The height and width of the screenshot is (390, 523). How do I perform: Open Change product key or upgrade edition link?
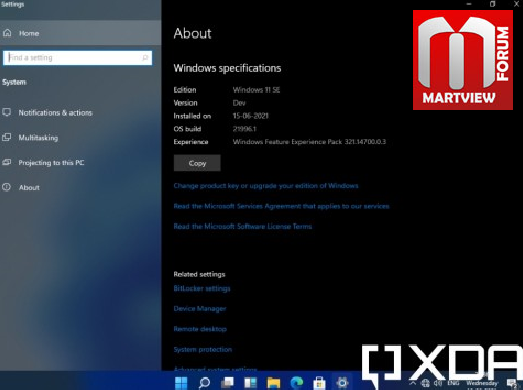[x=266, y=186]
